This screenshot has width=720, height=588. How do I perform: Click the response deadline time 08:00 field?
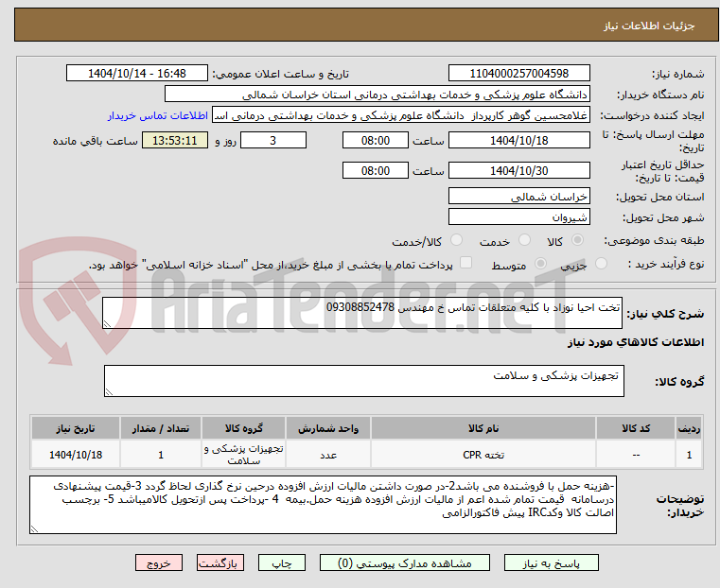tap(376, 140)
